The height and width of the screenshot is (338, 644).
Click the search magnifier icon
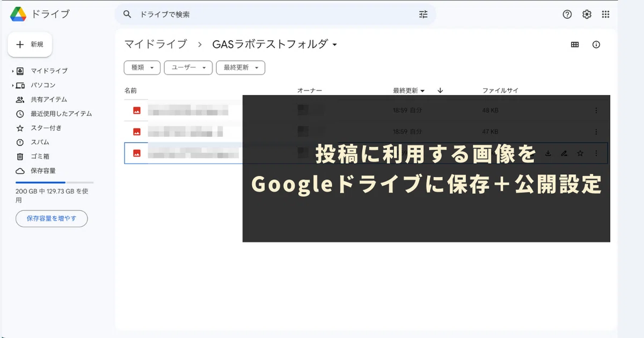(127, 14)
